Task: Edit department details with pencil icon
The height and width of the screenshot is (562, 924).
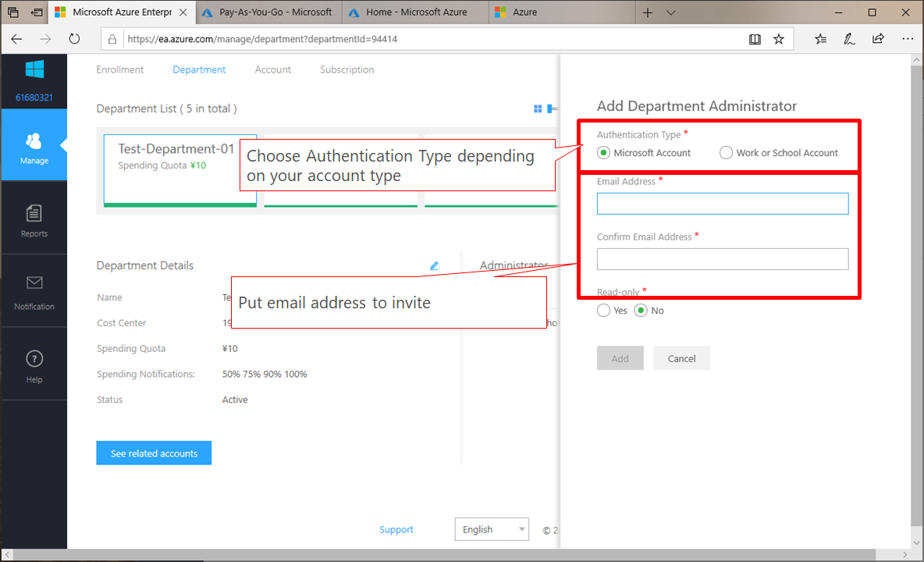Action: click(435, 265)
